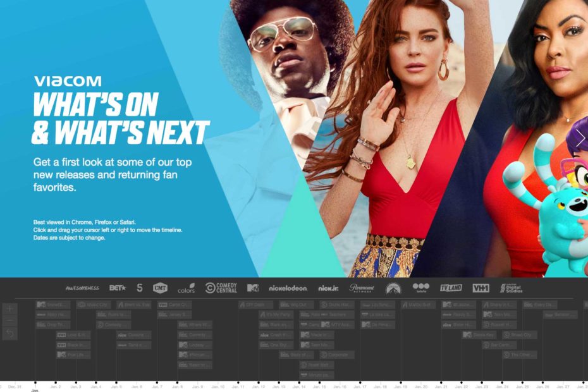
Task: Click the 'Dates are subject to change.' note
Action: [70, 238]
